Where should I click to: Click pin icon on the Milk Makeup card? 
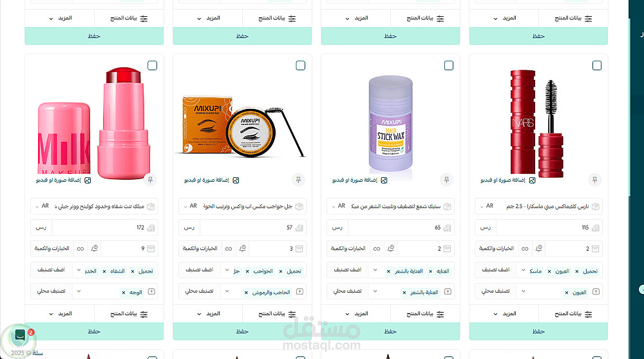pyautogui.click(x=150, y=180)
